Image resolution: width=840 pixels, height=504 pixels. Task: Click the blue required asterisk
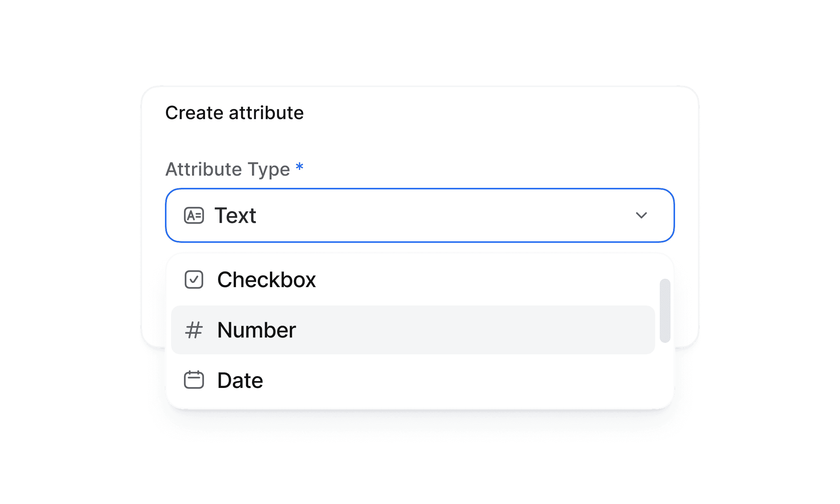[x=300, y=167]
